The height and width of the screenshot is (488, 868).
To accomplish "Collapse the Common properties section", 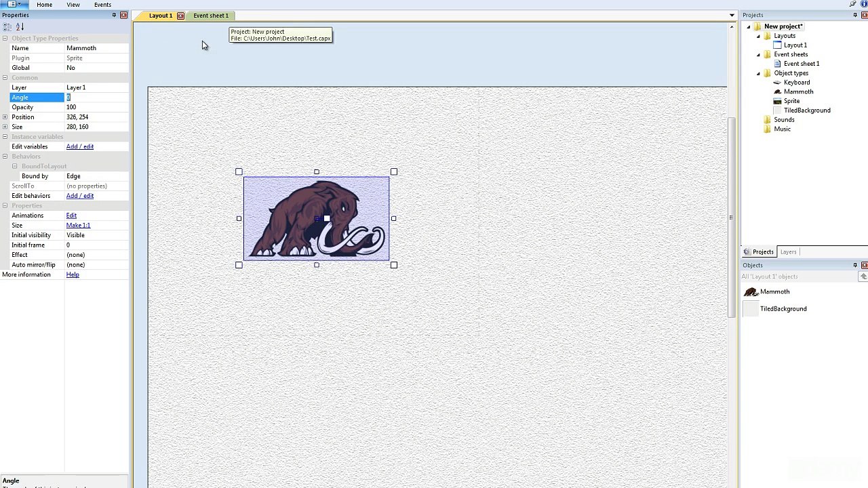I will coord(5,77).
